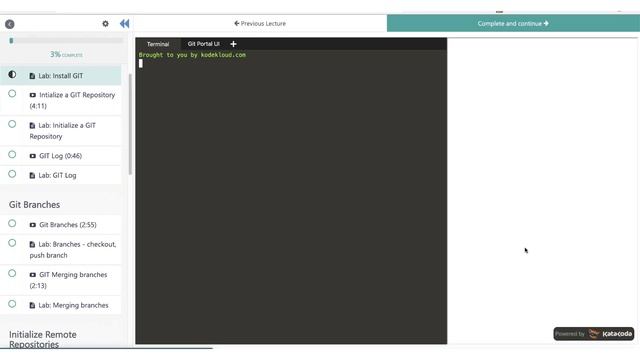Click 'Brought to you by kodekloud.com' text

(192, 55)
